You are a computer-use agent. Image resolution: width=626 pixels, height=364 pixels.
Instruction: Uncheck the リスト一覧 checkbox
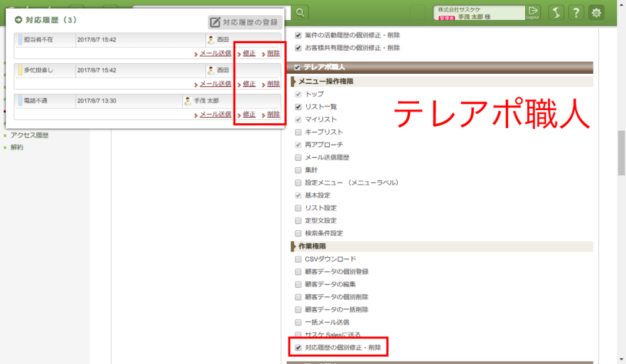pos(299,107)
